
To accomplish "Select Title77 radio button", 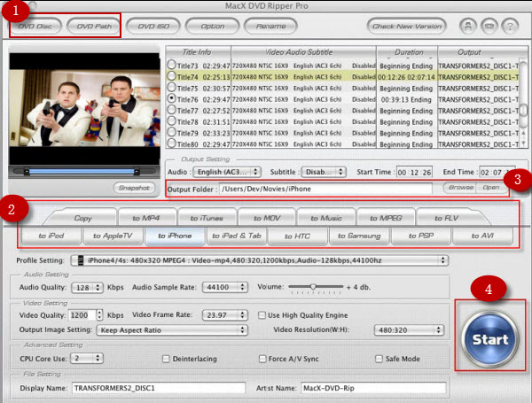I will tap(172, 110).
